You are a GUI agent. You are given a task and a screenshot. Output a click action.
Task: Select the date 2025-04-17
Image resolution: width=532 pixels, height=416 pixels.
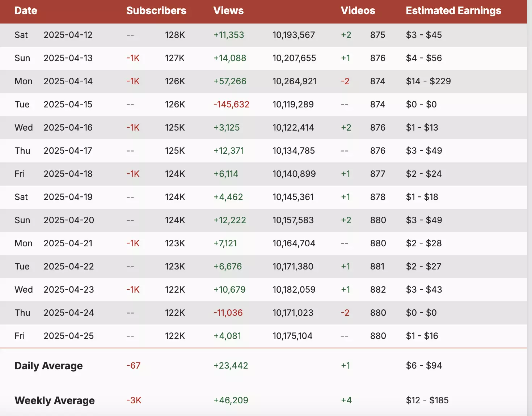pos(68,151)
